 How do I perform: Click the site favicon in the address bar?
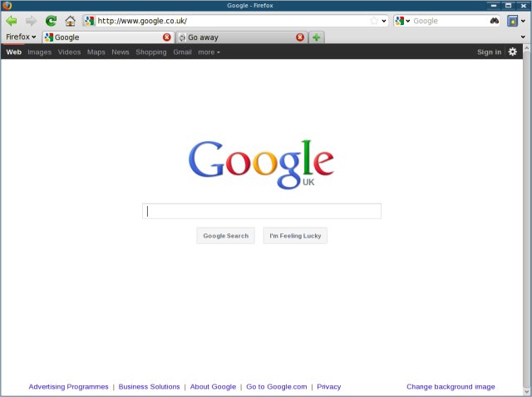coord(89,21)
